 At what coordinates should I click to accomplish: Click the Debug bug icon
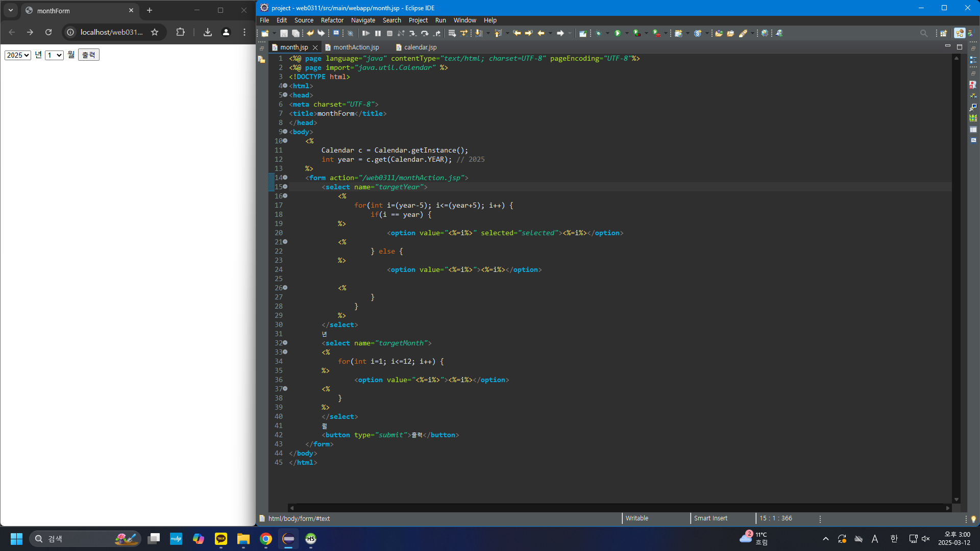(599, 33)
